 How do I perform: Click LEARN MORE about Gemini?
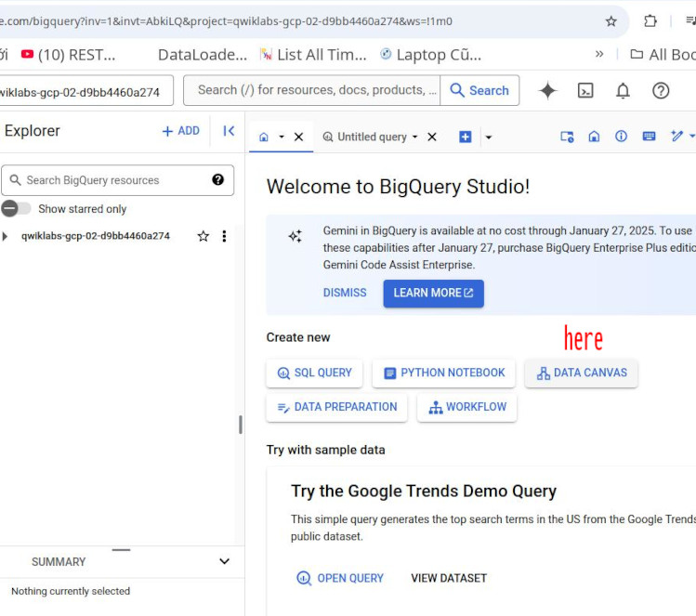click(x=433, y=294)
